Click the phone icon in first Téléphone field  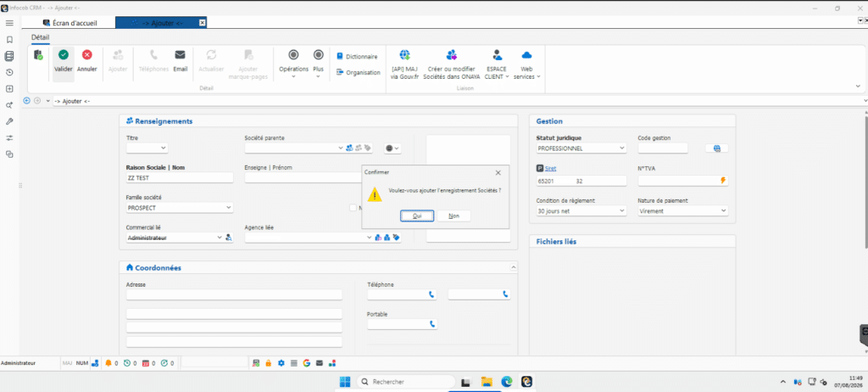click(x=431, y=294)
